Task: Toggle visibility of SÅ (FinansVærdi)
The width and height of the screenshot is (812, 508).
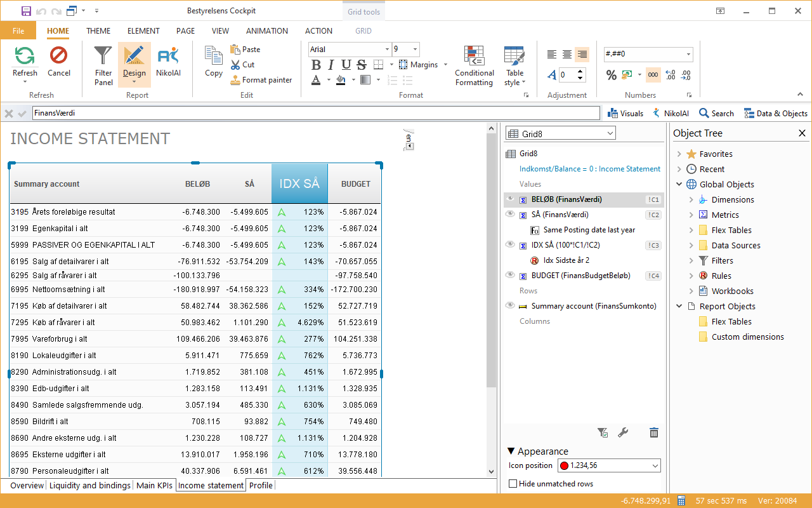Action: pyautogui.click(x=509, y=214)
